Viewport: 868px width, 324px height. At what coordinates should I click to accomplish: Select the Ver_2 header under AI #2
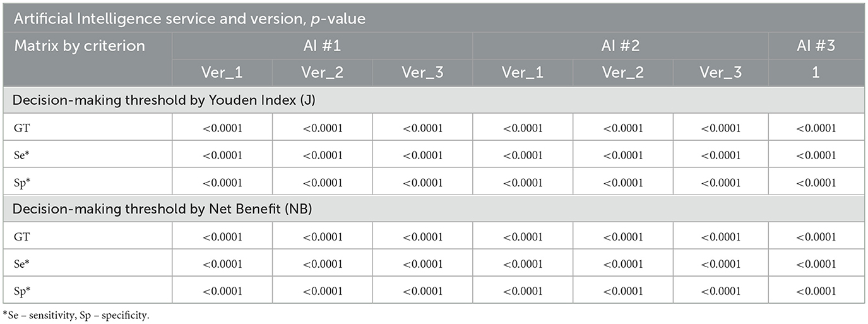(x=622, y=73)
